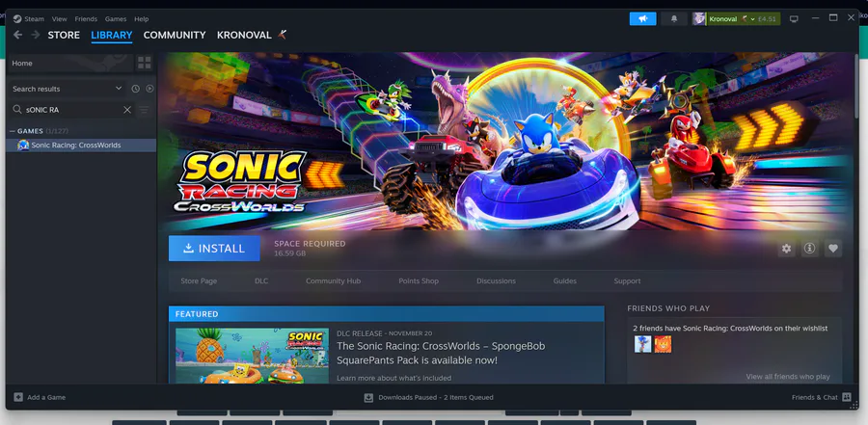Click the Big Picture mode monitor icon

coord(794,19)
